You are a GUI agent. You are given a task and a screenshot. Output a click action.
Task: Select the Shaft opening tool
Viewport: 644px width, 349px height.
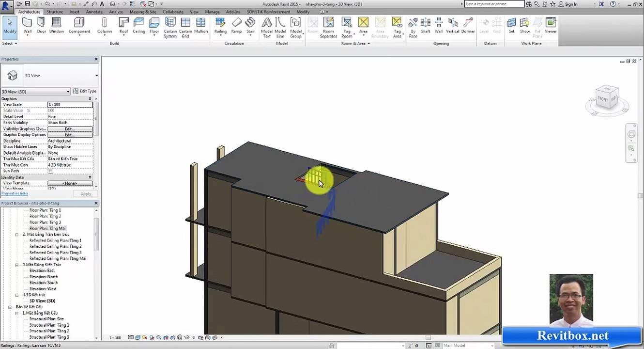(x=425, y=26)
